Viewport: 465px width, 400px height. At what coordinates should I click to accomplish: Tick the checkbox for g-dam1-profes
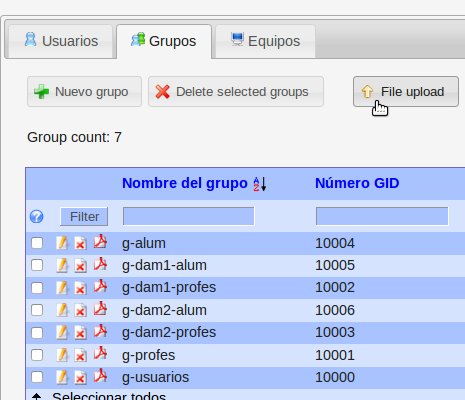tap(37, 287)
